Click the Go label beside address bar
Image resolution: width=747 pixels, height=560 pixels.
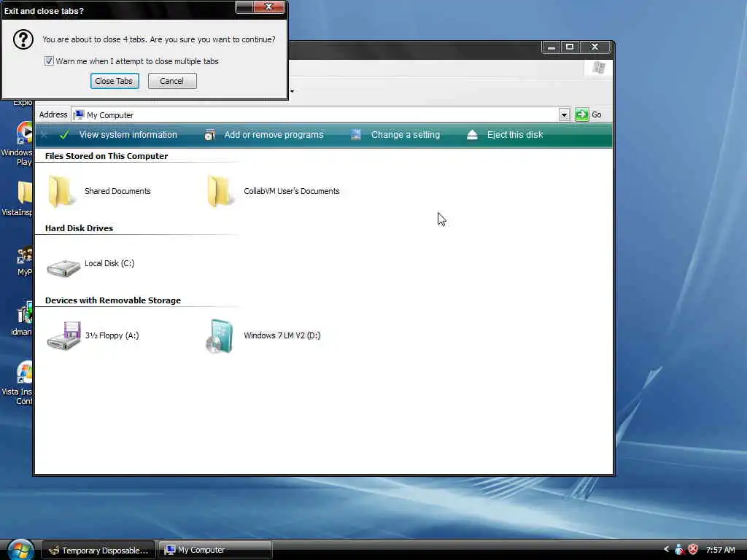click(x=597, y=114)
